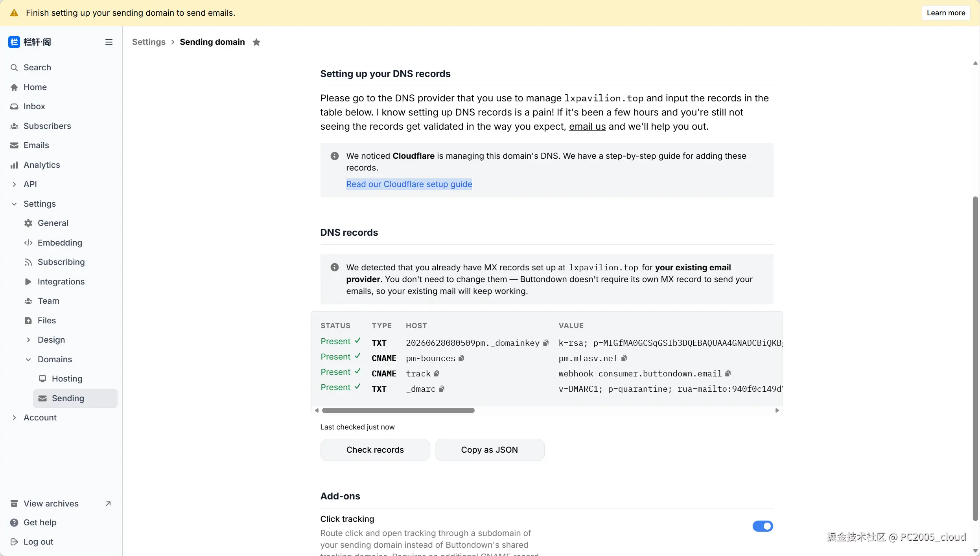Open the Cloudflare setup guide link
The height and width of the screenshot is (556, 980).
coord(409,184)
